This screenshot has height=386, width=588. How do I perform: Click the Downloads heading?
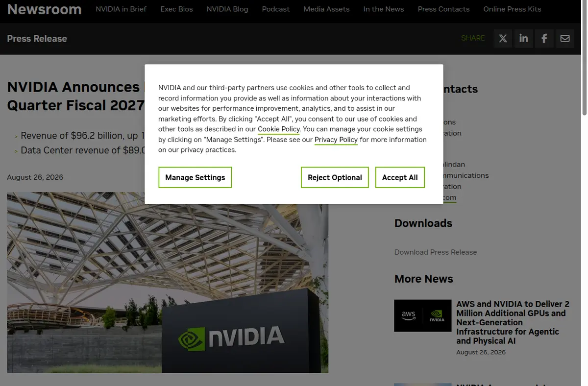click(423, 223)
